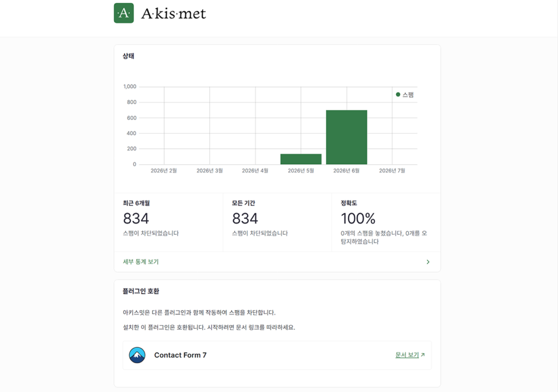Screen dimensions: 558x392
Task: Click the 2026년 6월 spam bar
Action: [x=346, y=137]
